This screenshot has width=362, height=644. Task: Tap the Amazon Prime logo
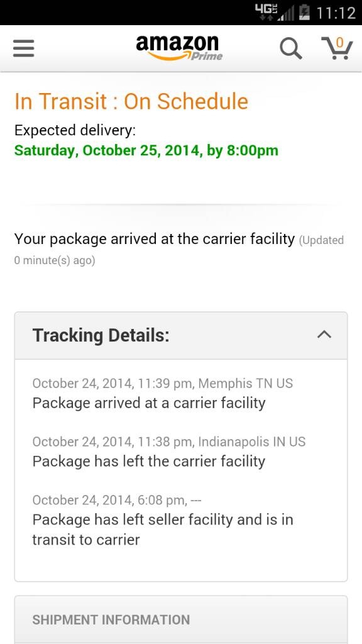pos(179,48)
